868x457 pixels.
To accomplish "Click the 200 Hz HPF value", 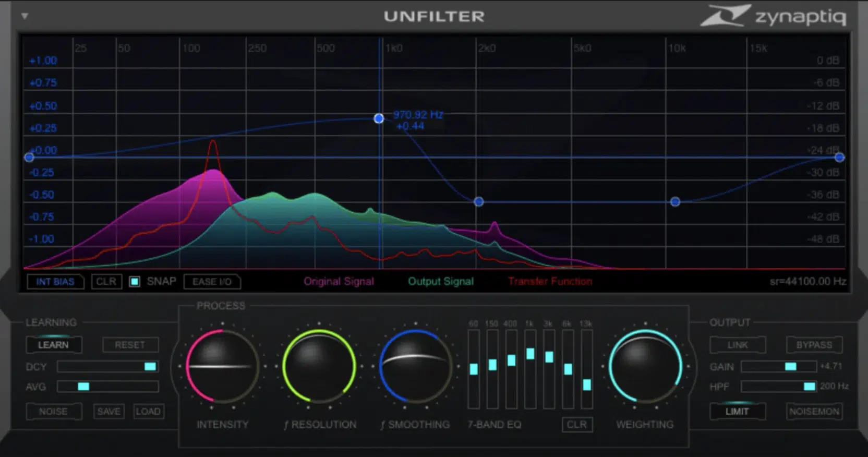I will [x=834, y=386].
